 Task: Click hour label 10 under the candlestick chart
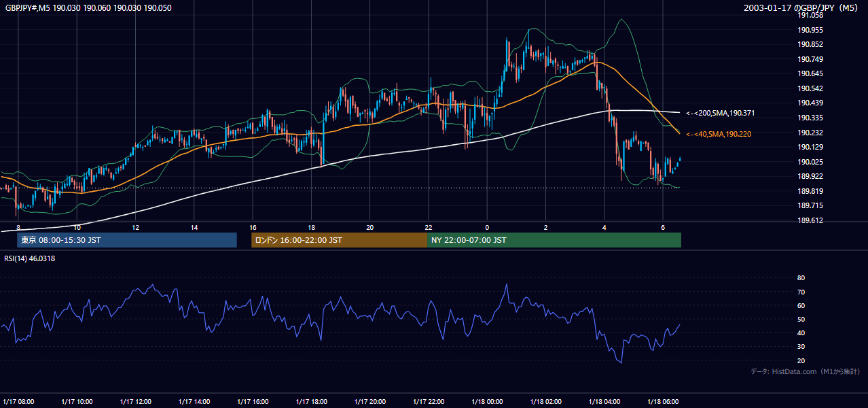pos(77,227)
